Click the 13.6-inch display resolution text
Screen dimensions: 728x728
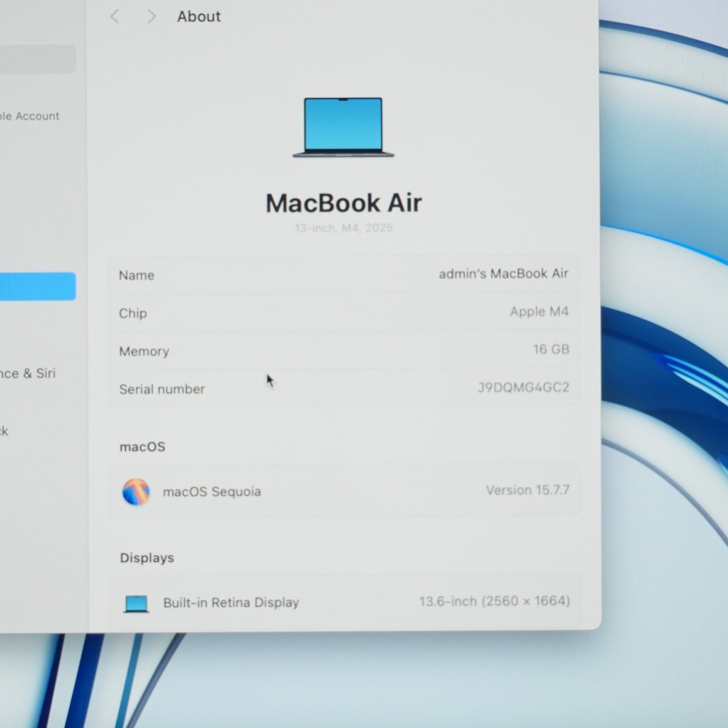click(x=495, y=601)
